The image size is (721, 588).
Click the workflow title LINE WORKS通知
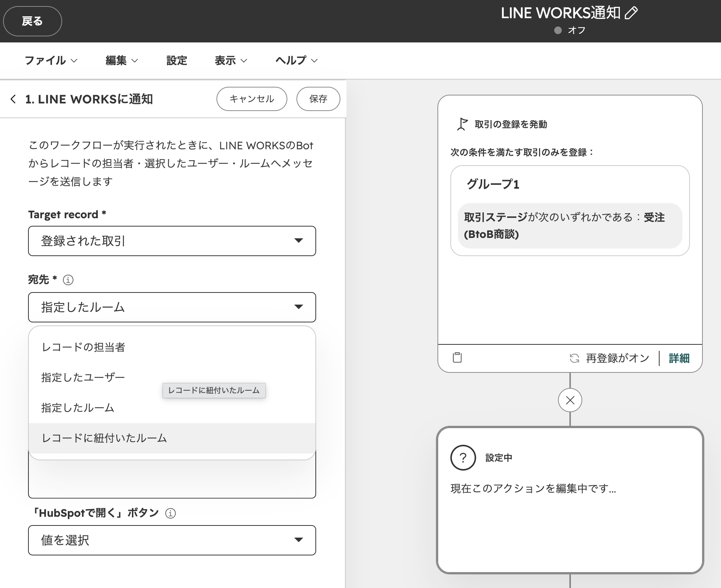click(x=561, y=13)
